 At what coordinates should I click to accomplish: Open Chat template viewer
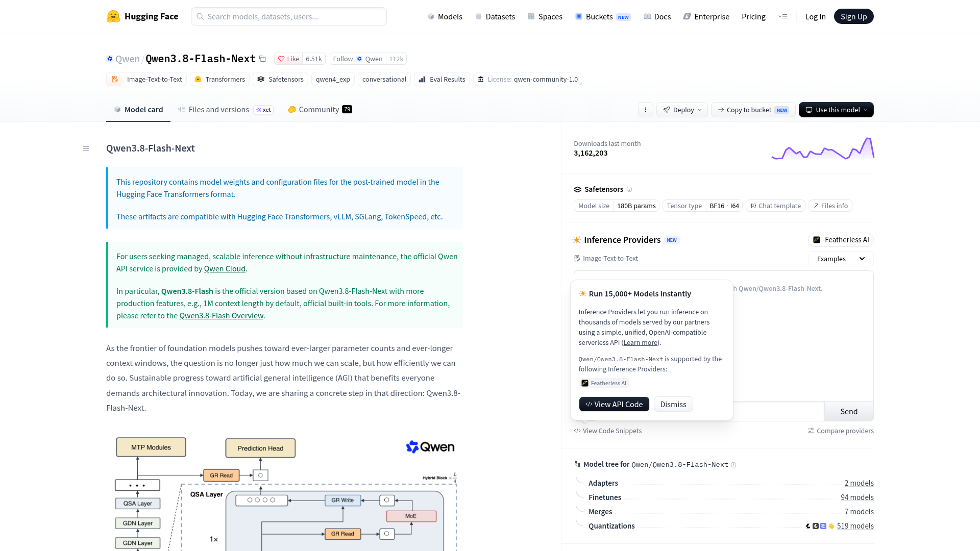[775, 206]
